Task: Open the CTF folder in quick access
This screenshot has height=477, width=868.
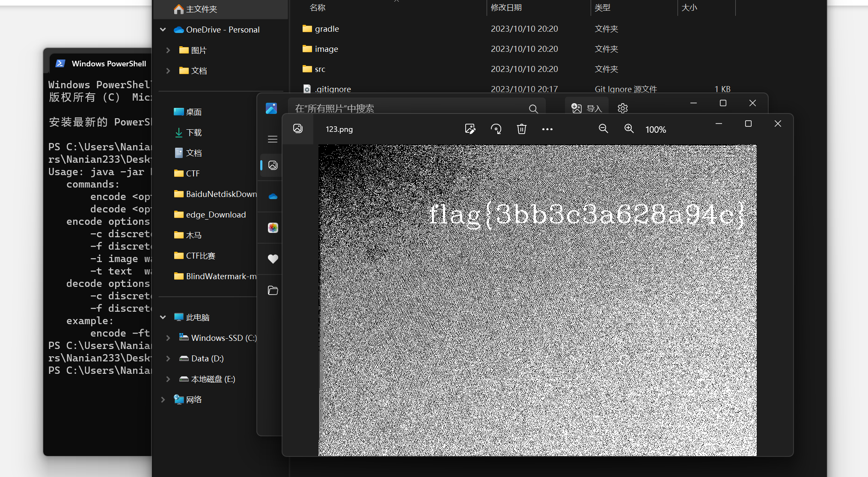Action: pyautogui.click(x=193, y=173)
